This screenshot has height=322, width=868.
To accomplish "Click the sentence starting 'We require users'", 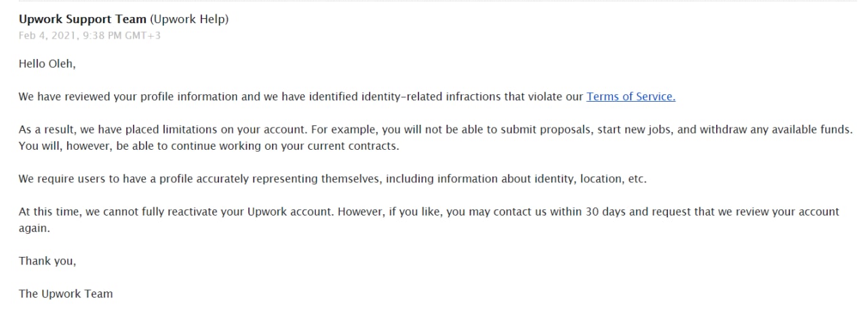I will [333, 179].
